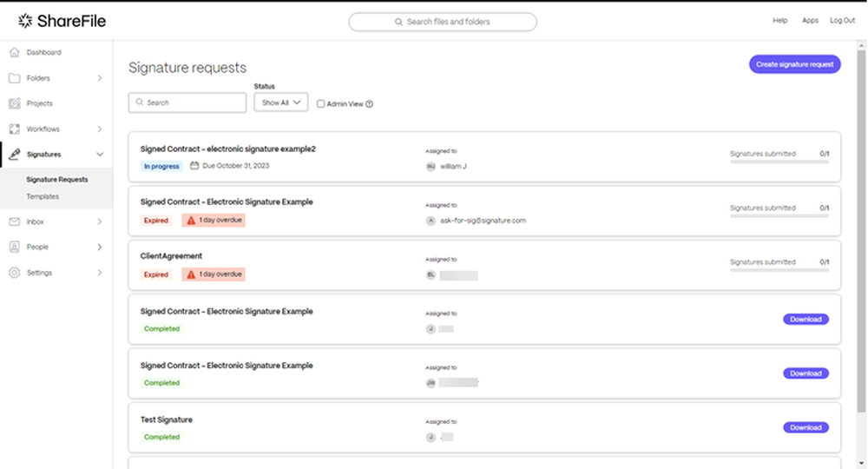Expand the Folders sidebar section

pyautogui.click(x=99, y=78)
